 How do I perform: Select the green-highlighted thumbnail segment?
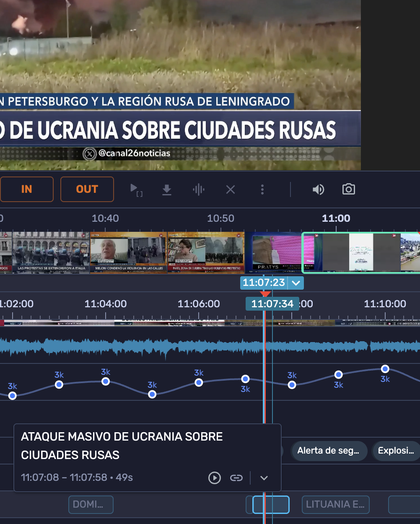click(x=361, y=253)
